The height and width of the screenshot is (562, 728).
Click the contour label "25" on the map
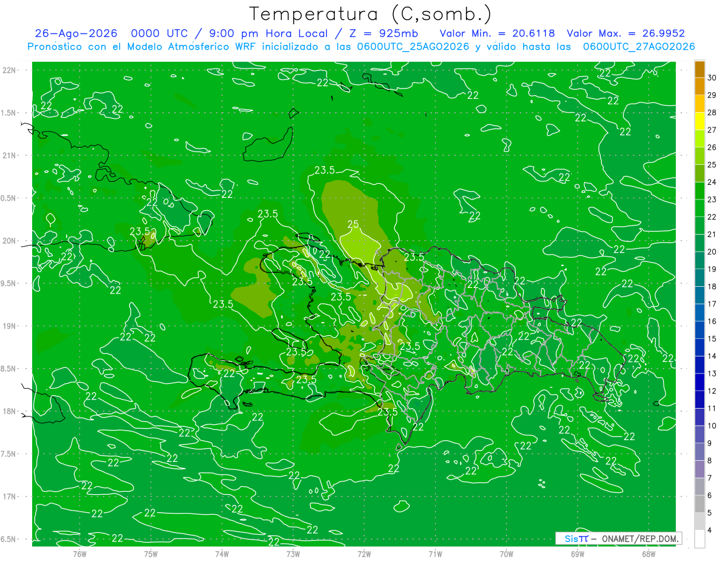coord(353,224)
